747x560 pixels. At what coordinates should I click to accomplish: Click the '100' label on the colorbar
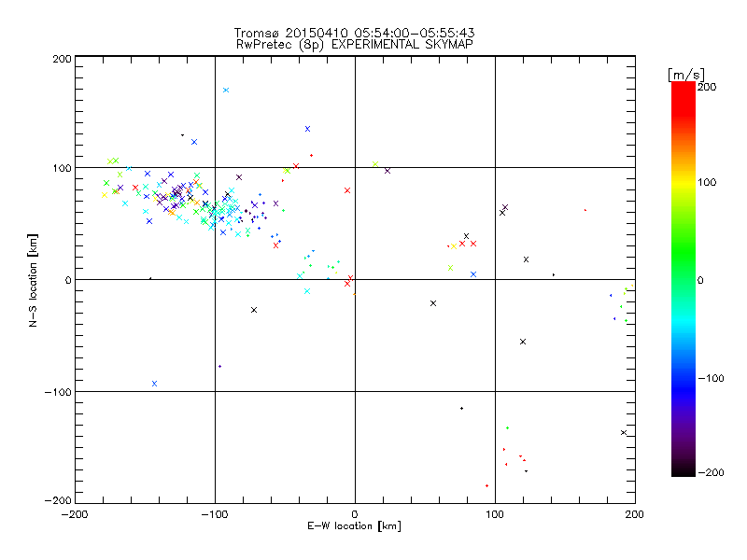(707, 182)
